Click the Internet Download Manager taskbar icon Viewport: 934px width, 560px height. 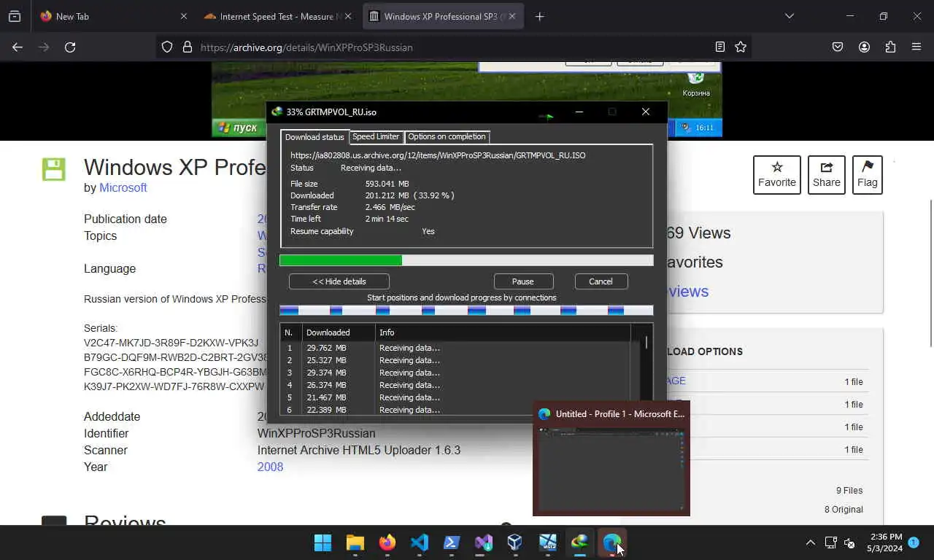pos(579,542)
